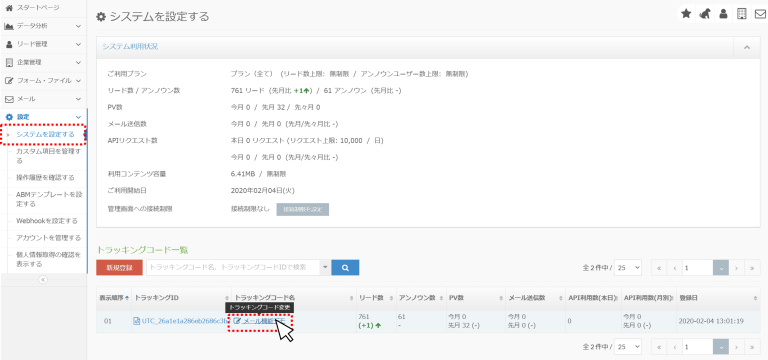Open the envelope icon in top bar
The image size is (768, 360).
(760, 14)
